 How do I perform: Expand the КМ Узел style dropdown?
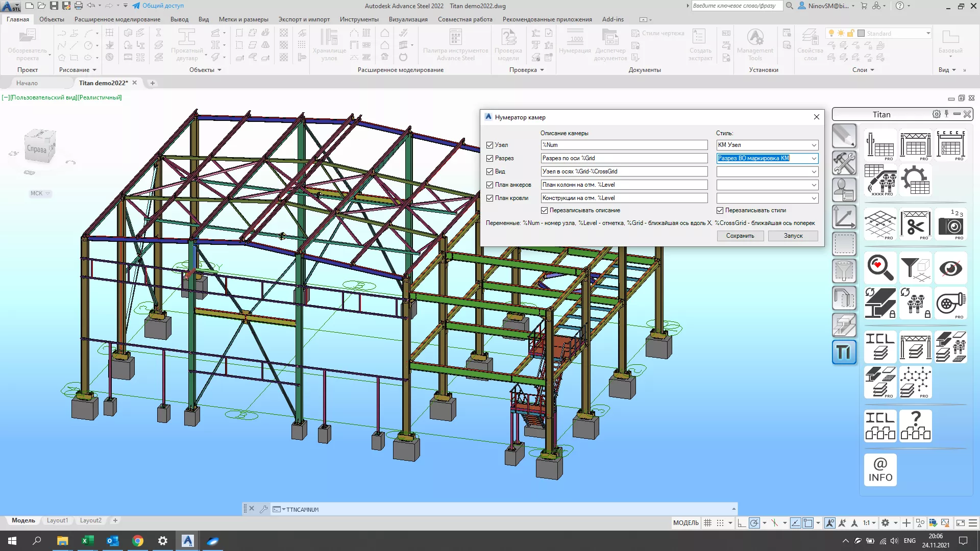coord(814,145)
